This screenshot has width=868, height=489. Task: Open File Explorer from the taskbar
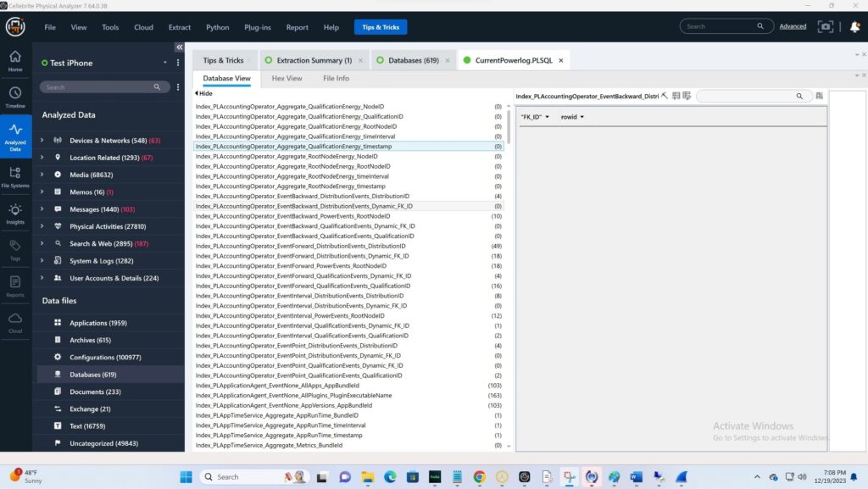[x=368, y=477]
